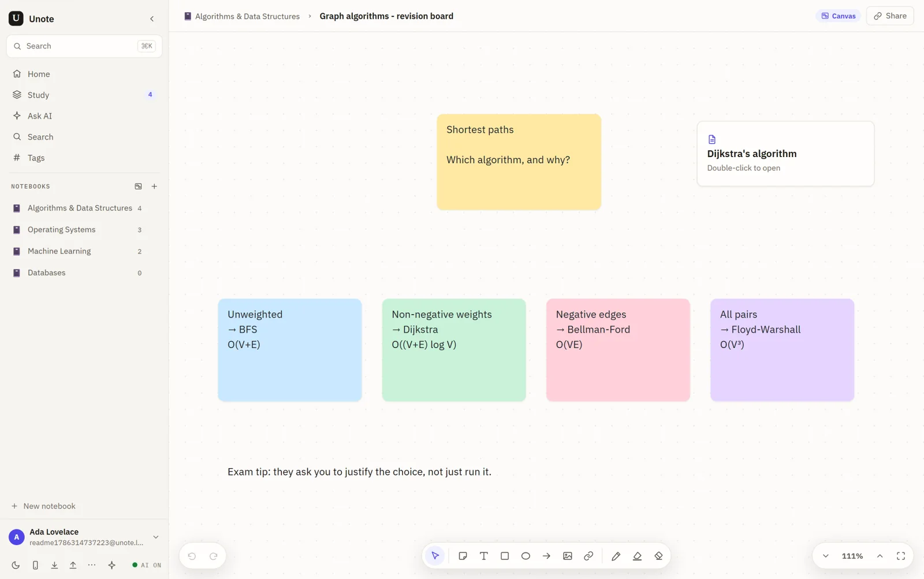Image resolution: width=924 pixels, height=579 pixels.
Task: Select the text tool
Action: pyautogui.click(x=483, y=556)
